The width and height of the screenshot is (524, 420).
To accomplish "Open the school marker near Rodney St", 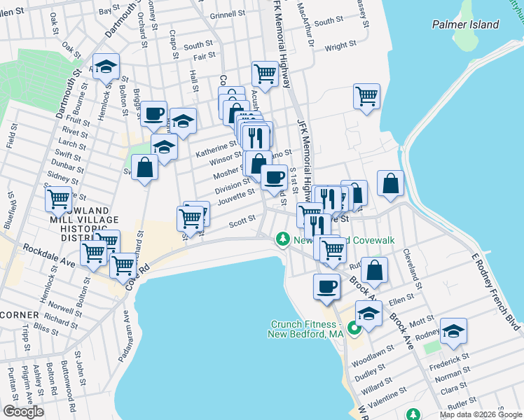I will 453,331.
